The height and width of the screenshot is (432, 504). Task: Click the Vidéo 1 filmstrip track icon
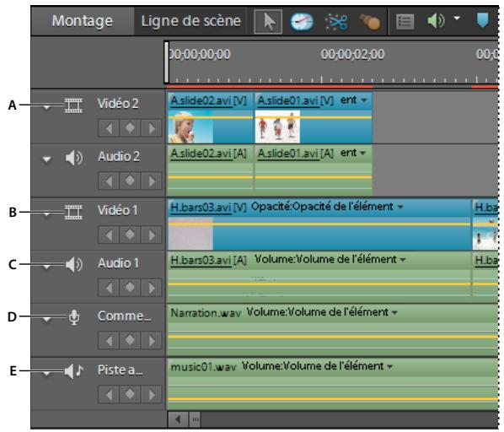coord(73,213)
